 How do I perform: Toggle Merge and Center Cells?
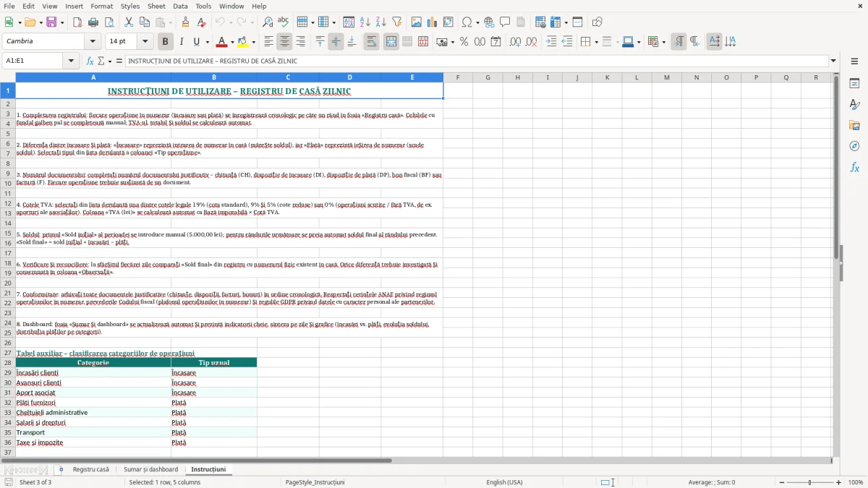[391, 42]
